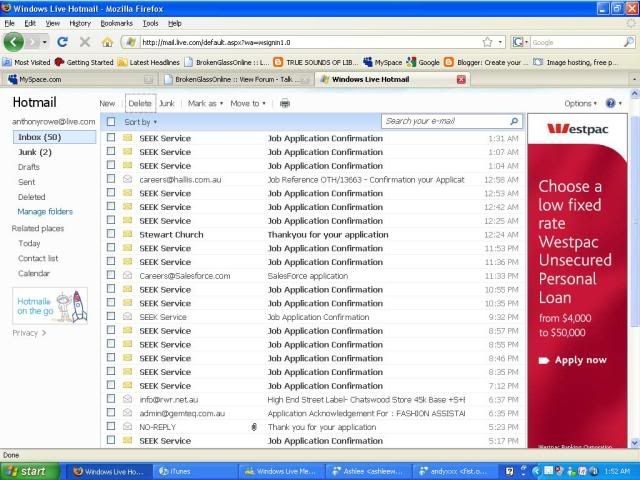Open Google bookmark in bookmarks toolbar
The image size is (640, 480).
[423, 62]
